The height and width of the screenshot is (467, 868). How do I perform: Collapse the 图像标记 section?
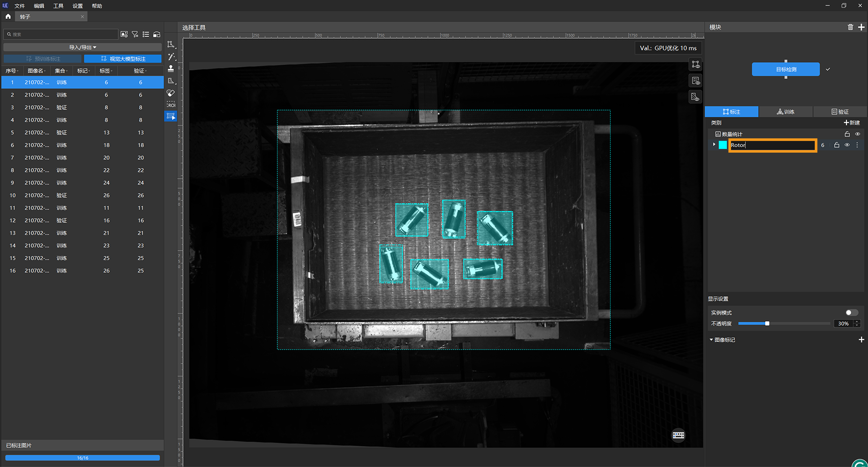coord(711,340)
